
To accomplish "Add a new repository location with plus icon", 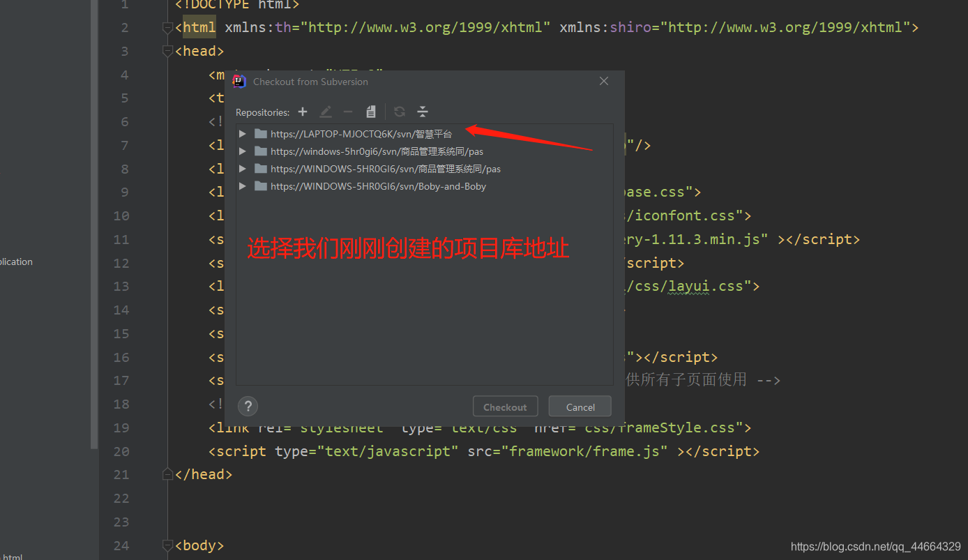I will (x=303, y=112).
